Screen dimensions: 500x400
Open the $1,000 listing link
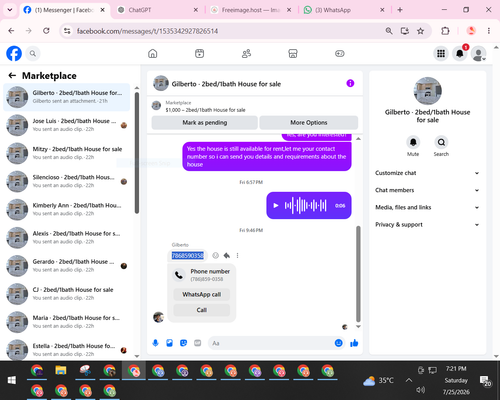pyautogui.click(x=205, y=110)
